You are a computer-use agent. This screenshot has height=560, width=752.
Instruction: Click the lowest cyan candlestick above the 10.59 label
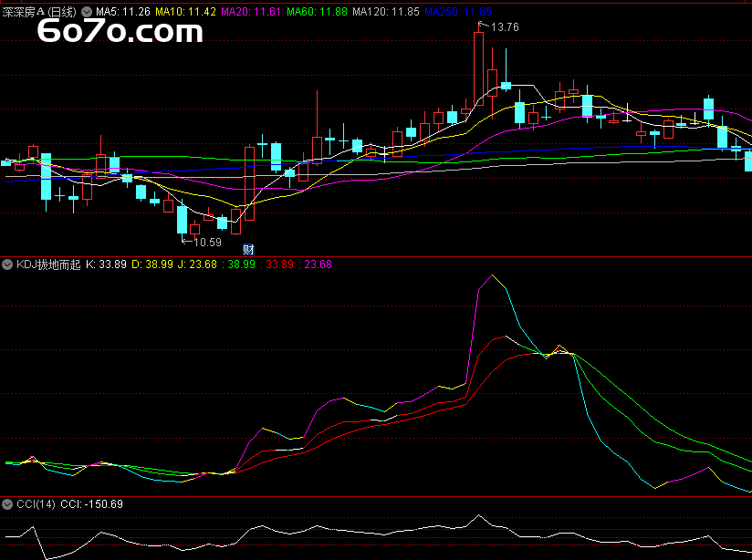pos(183,220)
